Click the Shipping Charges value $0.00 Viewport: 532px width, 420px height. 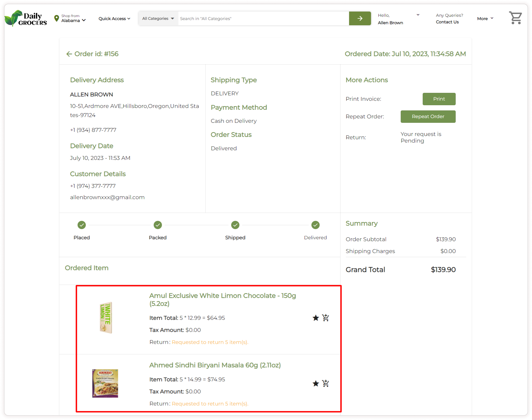pos(448,251)
